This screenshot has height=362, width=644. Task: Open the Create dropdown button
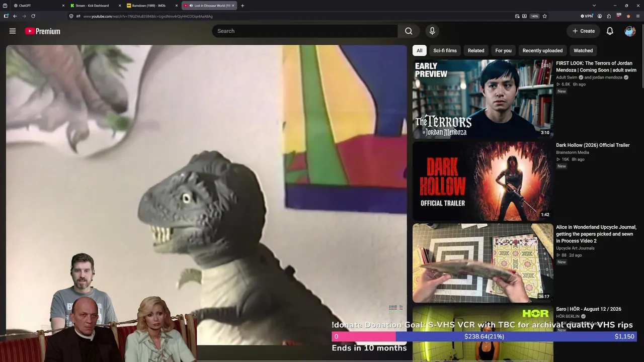pyautogui.click(x=584, y=31)
